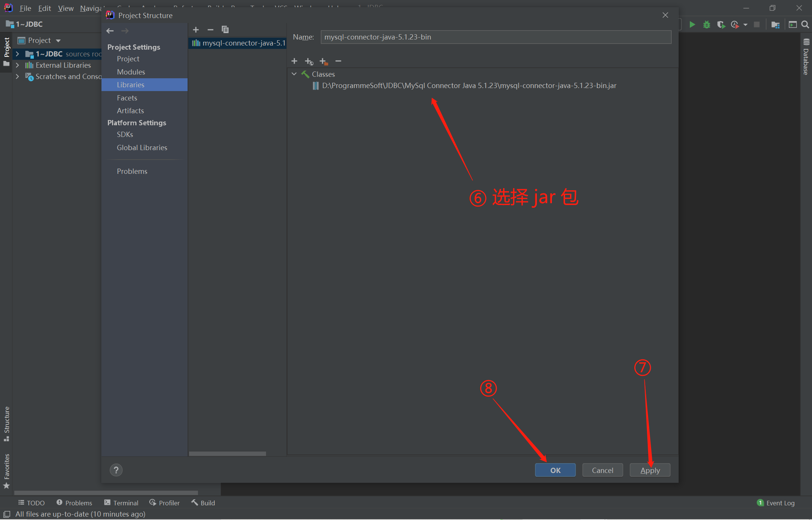Image resolution: width=812 pixels, height=520 pixels.
Task: Click the help question mark button
Action: click(x=116, y=470)
